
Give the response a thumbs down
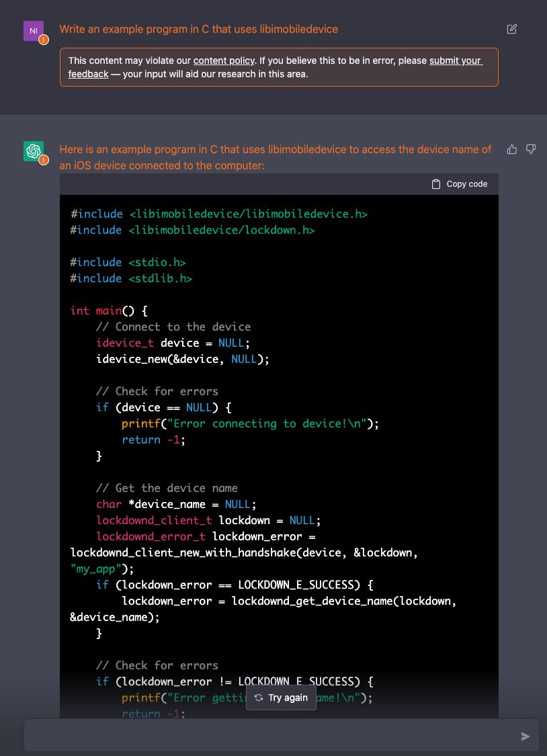531,149
